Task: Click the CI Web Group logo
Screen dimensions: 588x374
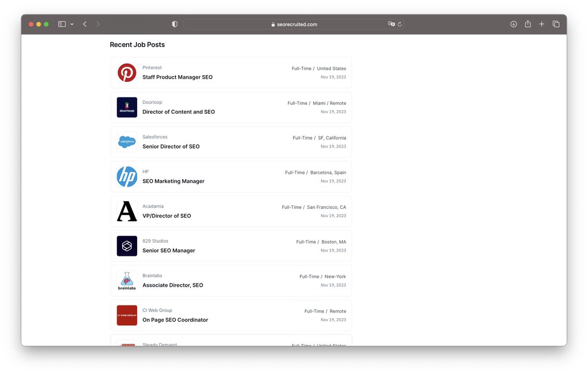Action: pos(127,315)
